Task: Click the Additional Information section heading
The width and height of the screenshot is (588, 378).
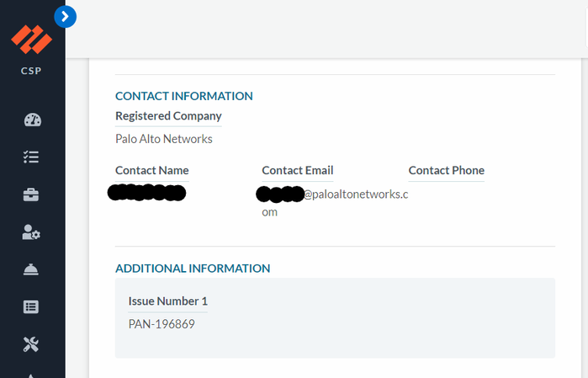Action: pos(193,269)
